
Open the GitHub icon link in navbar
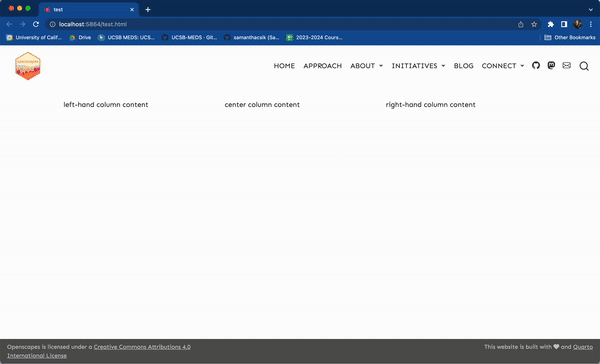[x=536, y=65]
